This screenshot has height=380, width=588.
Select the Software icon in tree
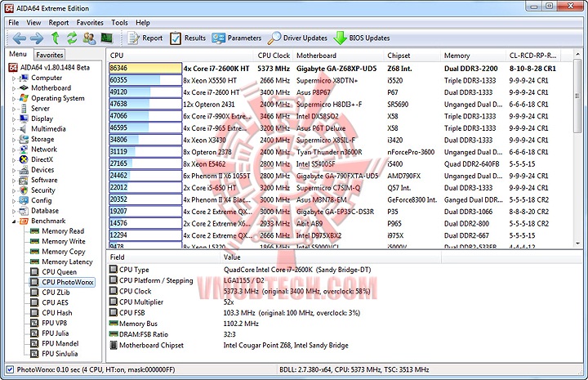(x=24, y=180)
